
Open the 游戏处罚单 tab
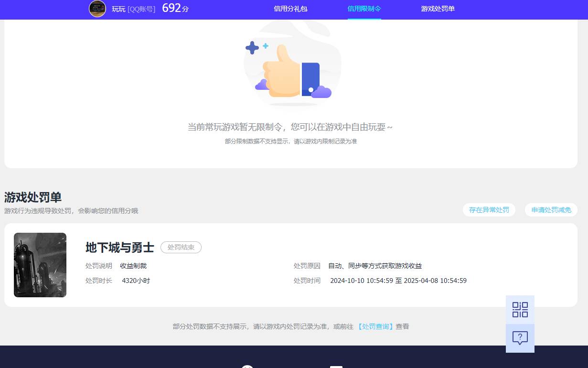(438, 9)
